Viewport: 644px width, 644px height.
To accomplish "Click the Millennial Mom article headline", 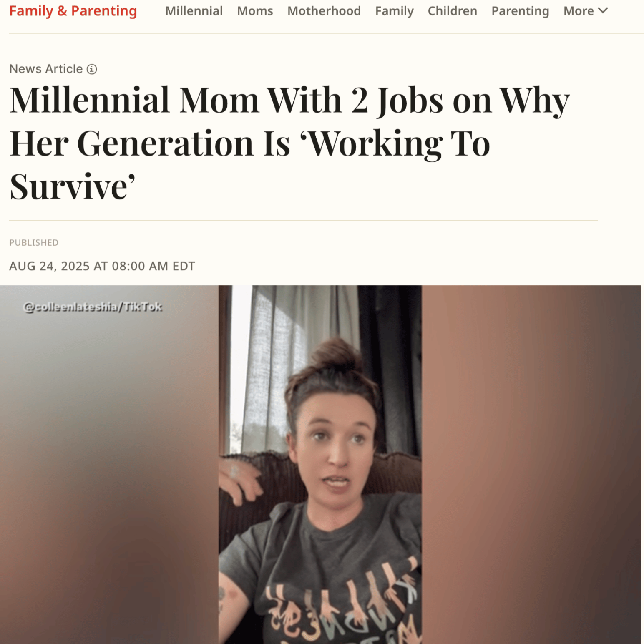I will (290, 143).
